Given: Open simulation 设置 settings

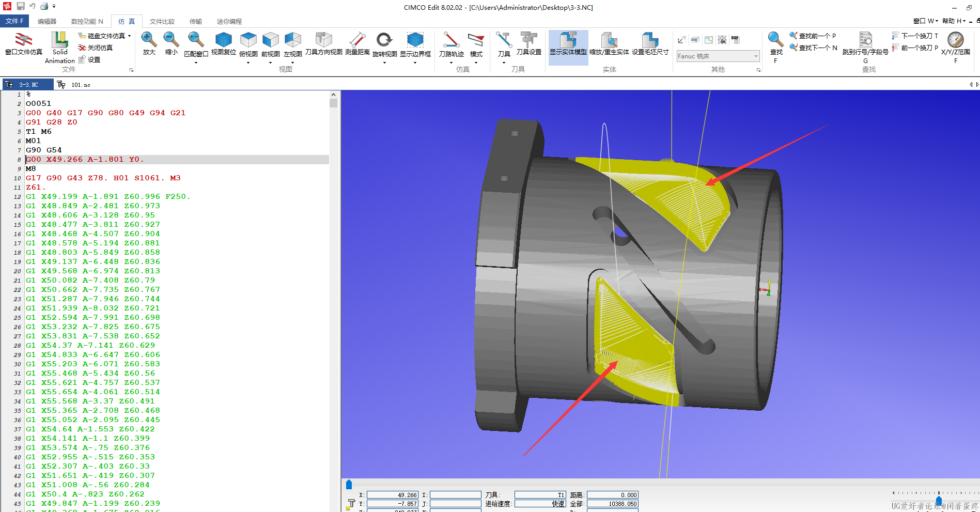Looking at the screenshot, I should point(89,59).
